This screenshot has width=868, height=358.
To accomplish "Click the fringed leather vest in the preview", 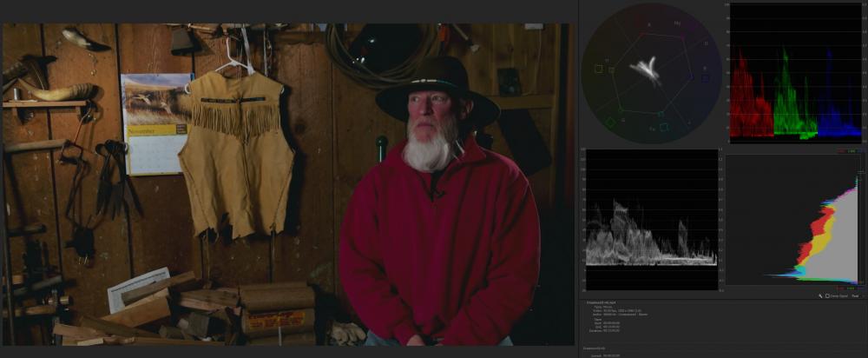I will pos(236,148).
